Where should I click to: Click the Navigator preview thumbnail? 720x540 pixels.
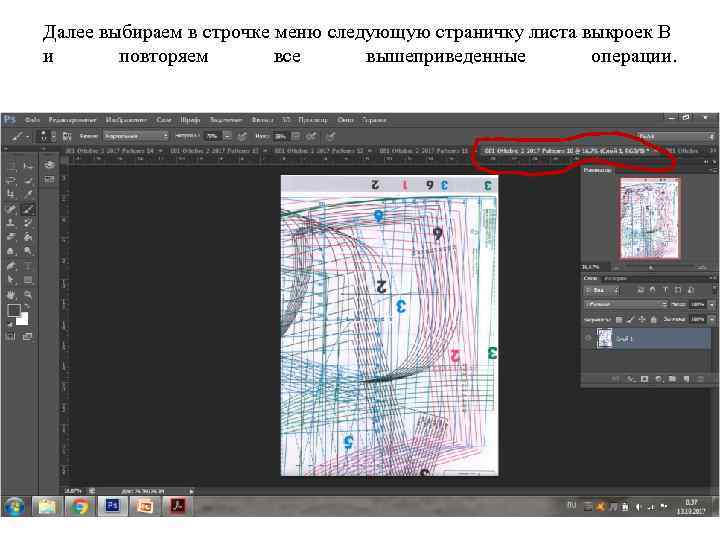(649, 218)
